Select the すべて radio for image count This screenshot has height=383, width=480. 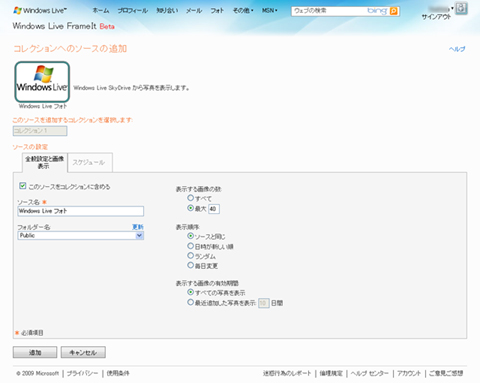point(190,198)
